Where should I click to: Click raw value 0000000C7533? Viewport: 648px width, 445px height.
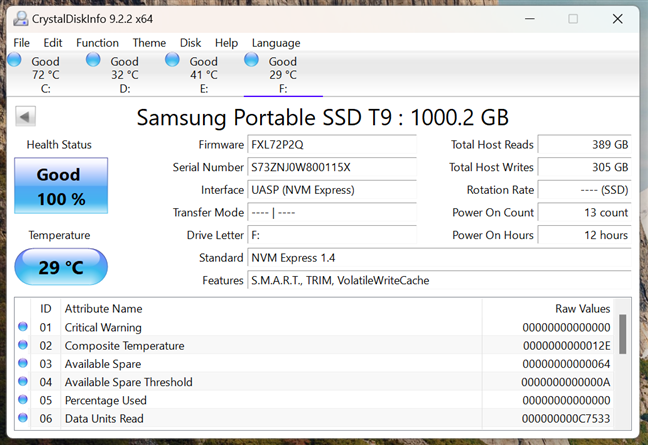(566, 419)
